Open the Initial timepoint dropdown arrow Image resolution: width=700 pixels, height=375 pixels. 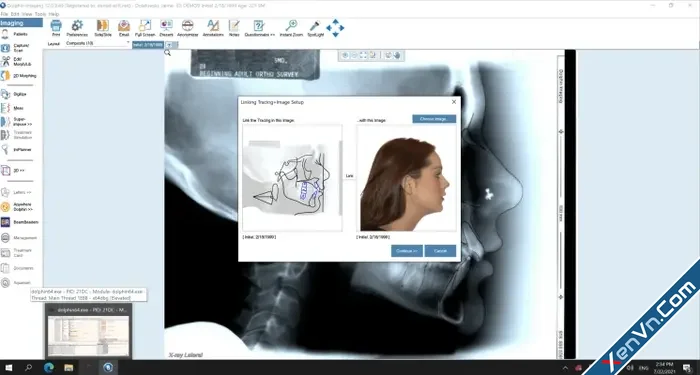pos(169,45)
